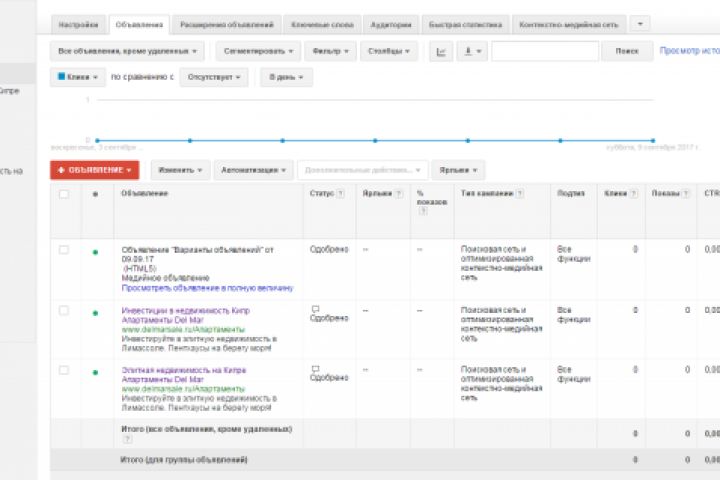The height and width of the screenshot is (480, 720).
Task: Click the last data point on the clicks chart
Action: click(x=653, y=141)
